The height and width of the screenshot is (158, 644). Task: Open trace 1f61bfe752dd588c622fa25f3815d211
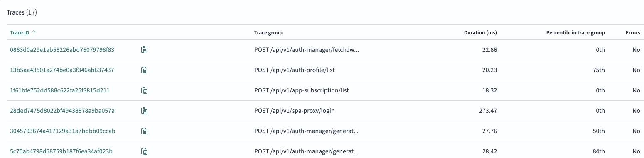[x=60, y=90]
